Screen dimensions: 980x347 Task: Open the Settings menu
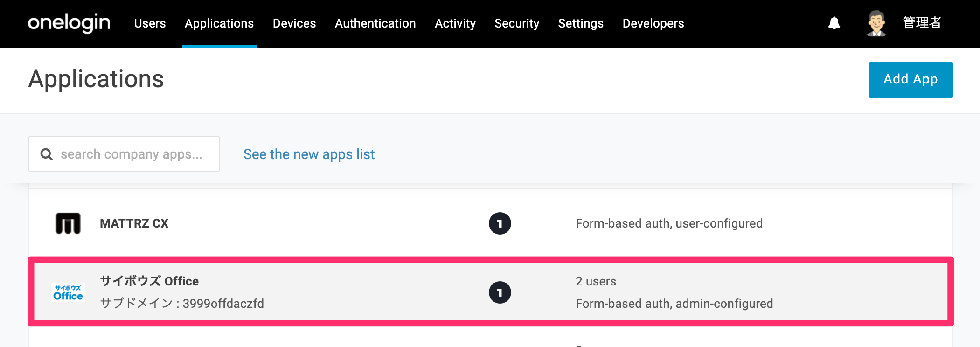(x=581, y=23)
